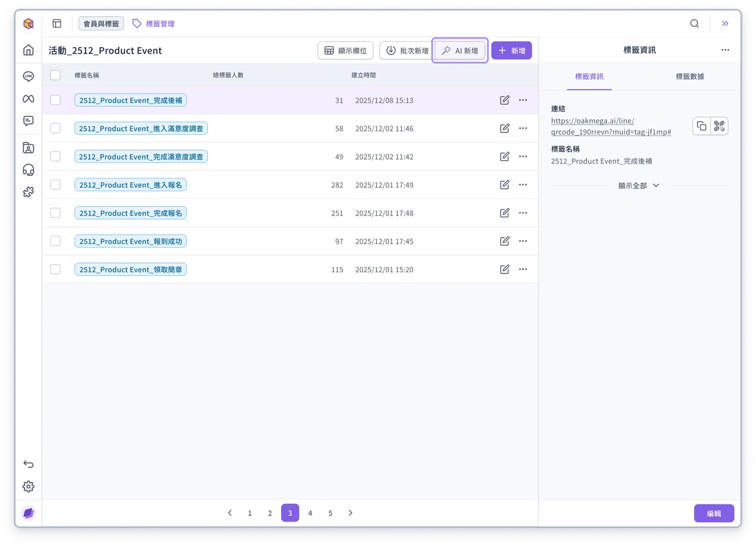756x547 pixels.
Task: Click the 編輯 button in the tag info panel
Action: pyautogui.click(x=714, y=513)
